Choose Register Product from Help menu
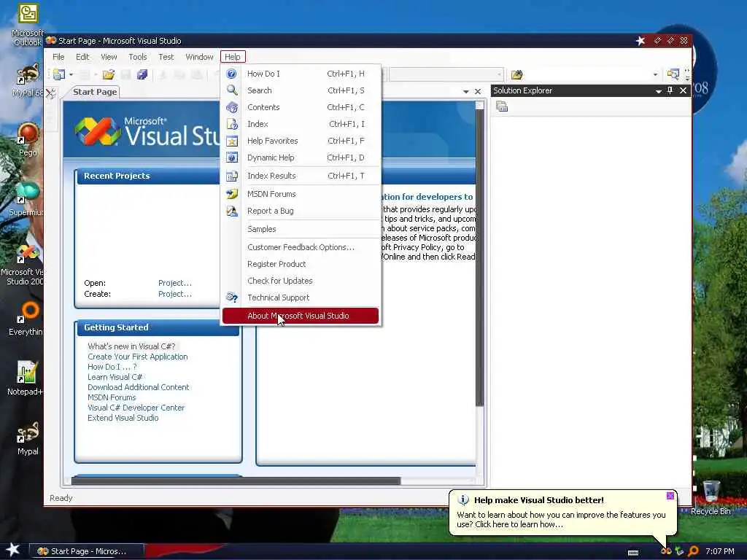The width and height of the screenshot is (747, 560). (x=301, y=264)
